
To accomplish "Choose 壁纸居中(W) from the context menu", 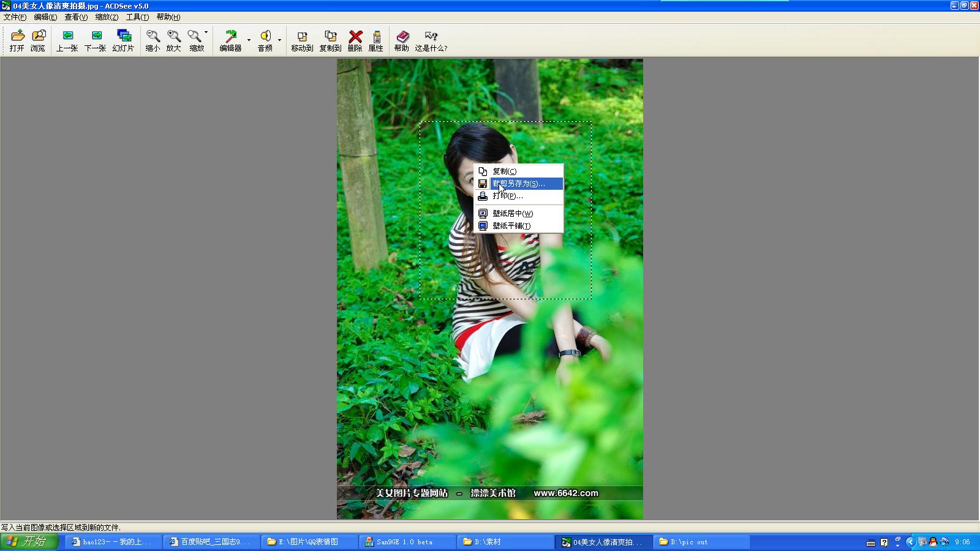I will [x=513, y=214].
